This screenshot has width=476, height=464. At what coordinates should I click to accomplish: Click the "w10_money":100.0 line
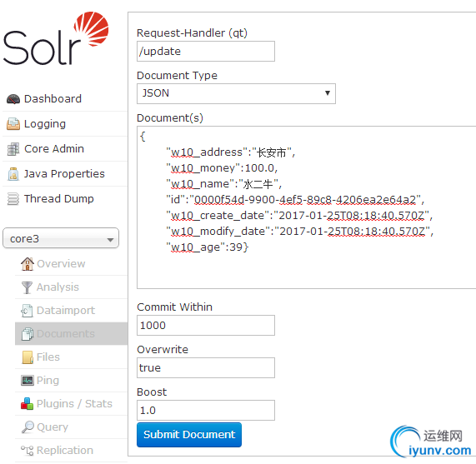[x=222, y=168]
